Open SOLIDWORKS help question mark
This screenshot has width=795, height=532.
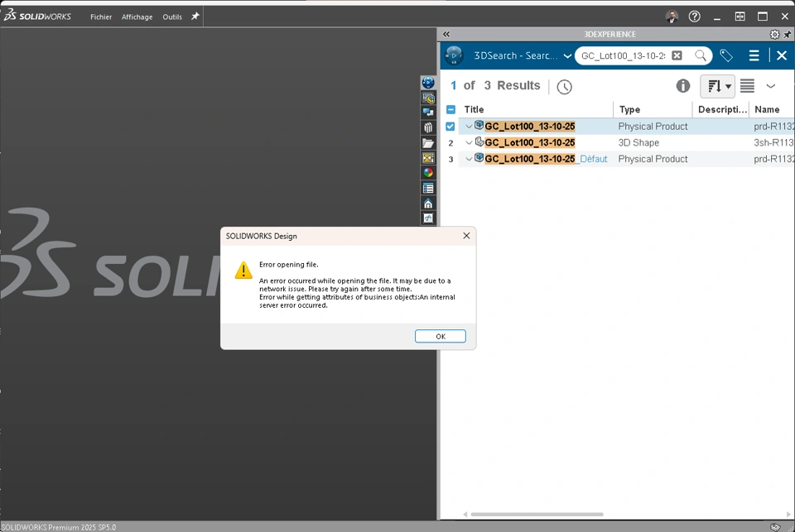click(695, 17)
